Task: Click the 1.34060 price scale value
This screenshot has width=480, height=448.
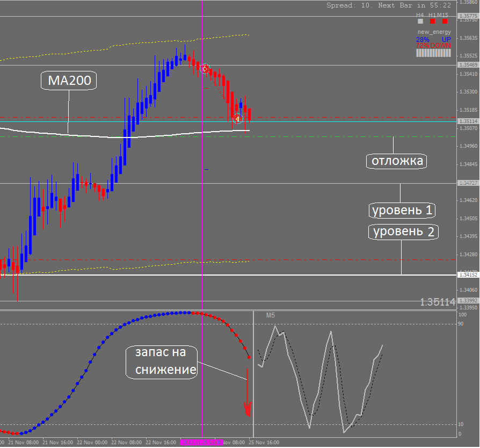Action: (x=468, y=290)
